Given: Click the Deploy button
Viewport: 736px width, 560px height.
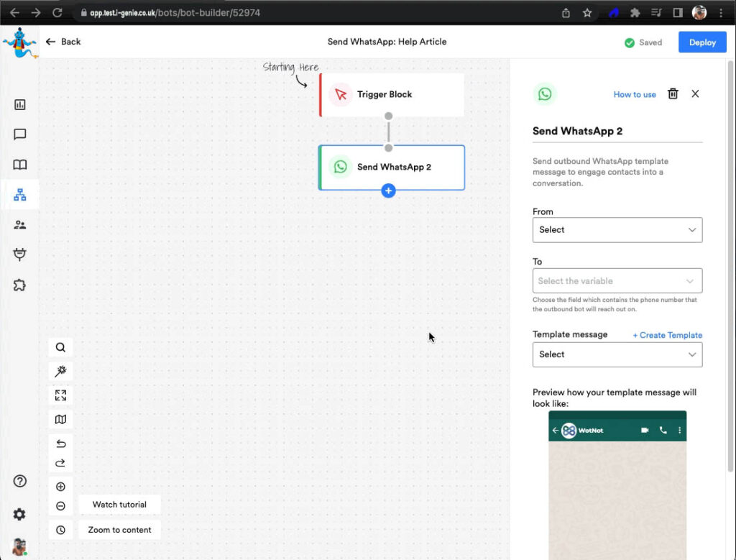Looking at the screenshot, I should pos(701,42).
